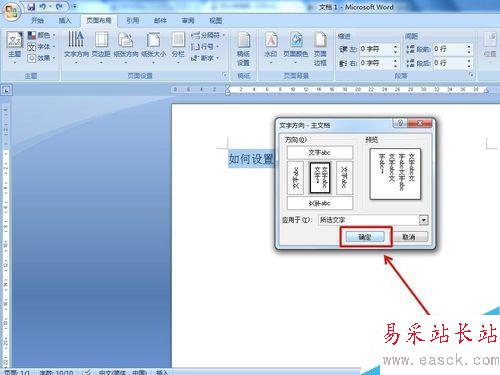Image resolution: width=500 pixels, height=375 pixels.
Task: Open theme 效果 effects dropdown
Action: [41, 58]
